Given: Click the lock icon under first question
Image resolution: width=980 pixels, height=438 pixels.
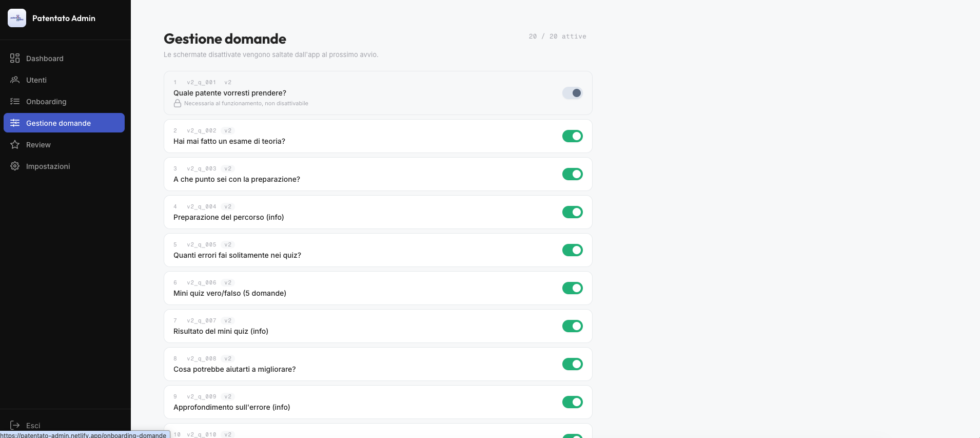Looking at the screenshot, I should [x=178, y=103].
